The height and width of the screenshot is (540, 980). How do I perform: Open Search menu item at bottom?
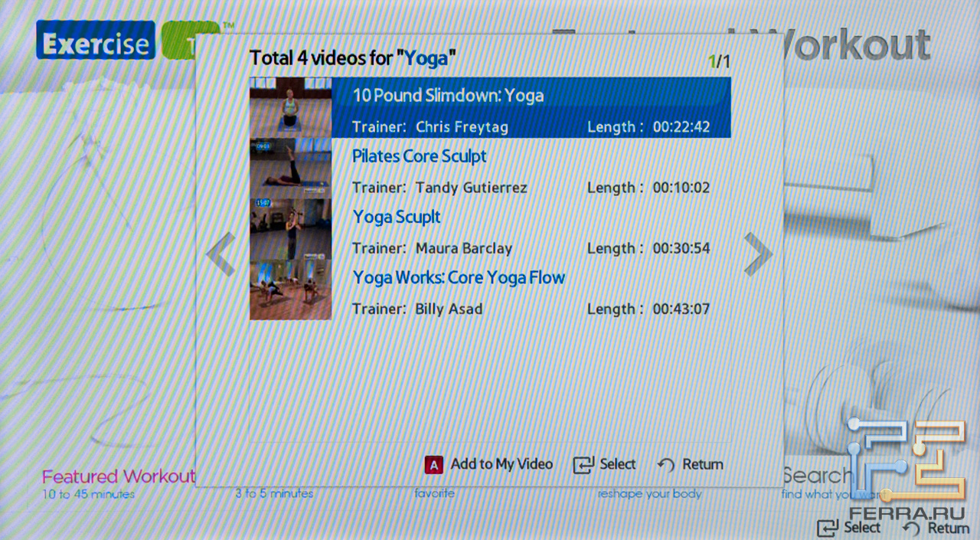[817, 476]
